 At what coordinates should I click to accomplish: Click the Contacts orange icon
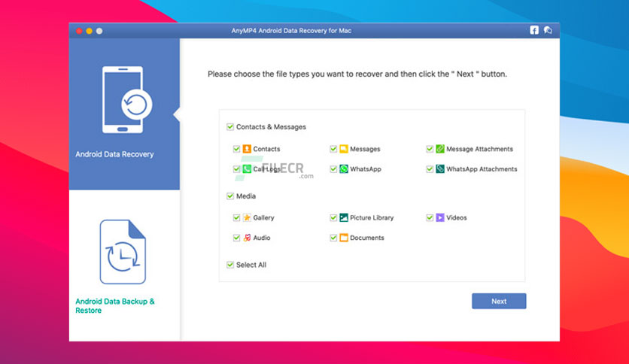pos(247,149)
